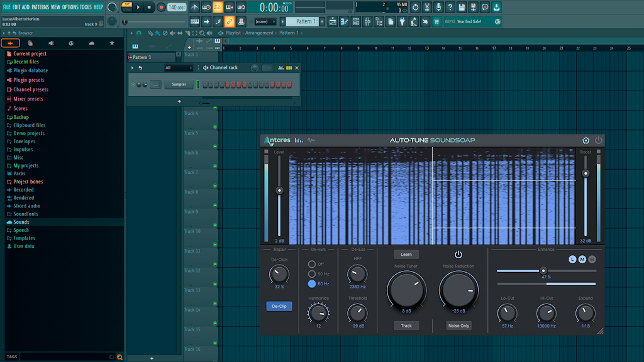This screenshot has width=644, height=362.
Task: Open the Browser star favorites tab
Action: coord(112,43)
